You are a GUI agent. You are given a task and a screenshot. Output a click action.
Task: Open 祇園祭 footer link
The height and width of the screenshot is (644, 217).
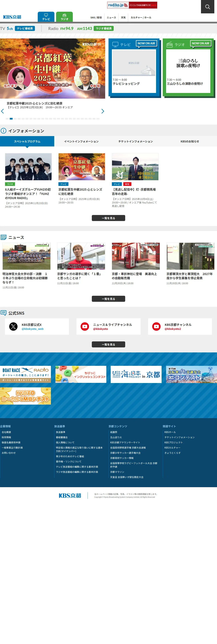click(x=114, y=432)
